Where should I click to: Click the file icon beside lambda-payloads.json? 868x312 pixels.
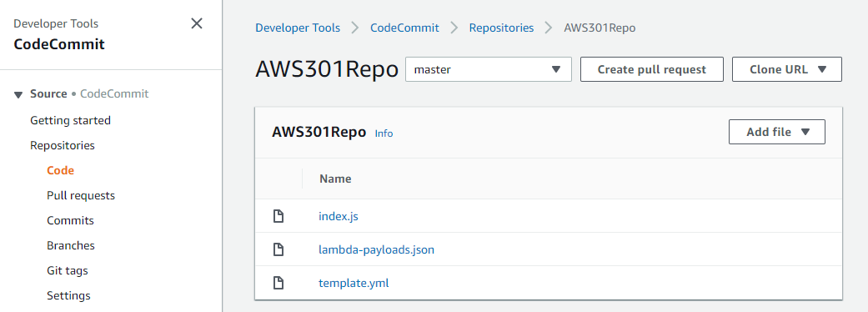[x=279, y=249]
